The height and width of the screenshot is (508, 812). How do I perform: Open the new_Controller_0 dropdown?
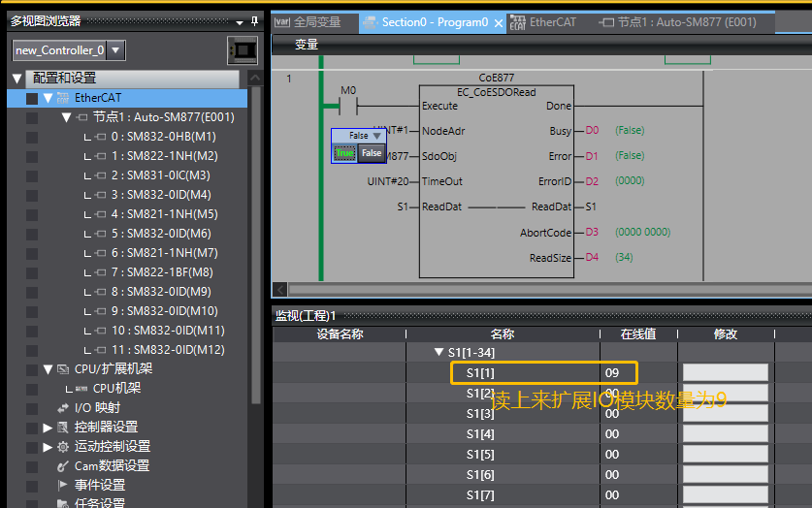click(x=116, y=50)
